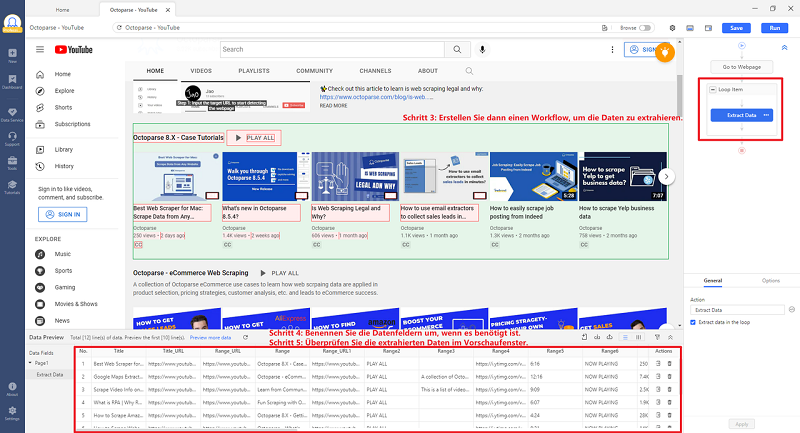Reload page via address bar refresh icon
The image size is (800, 433).
point(119,28)
